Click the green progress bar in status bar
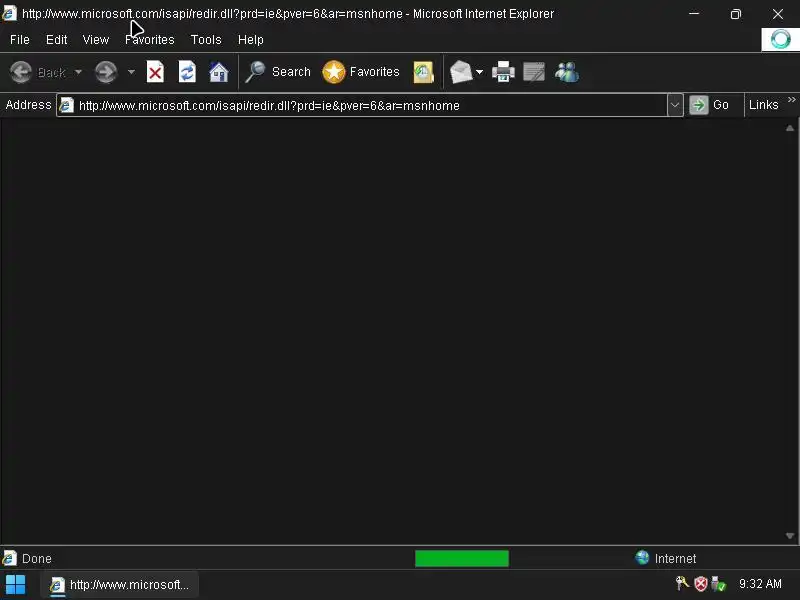 click(x=462, y=559)
